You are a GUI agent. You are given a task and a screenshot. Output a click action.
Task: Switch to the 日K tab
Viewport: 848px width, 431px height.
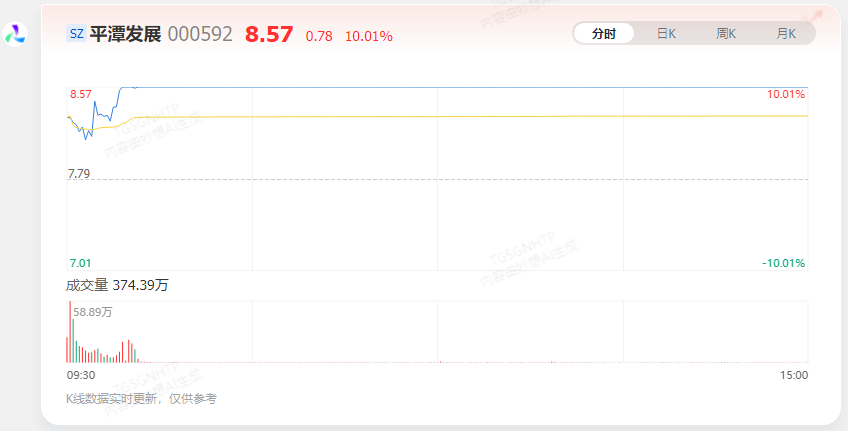click(x=666, y=34)
